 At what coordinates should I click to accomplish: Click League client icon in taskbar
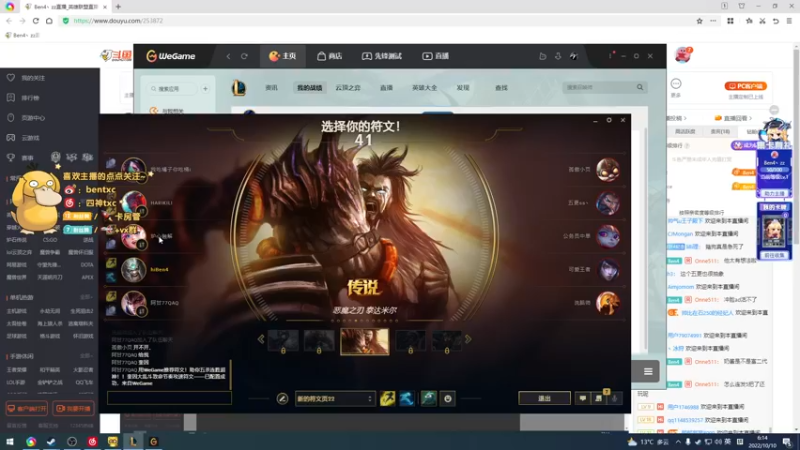click(x=133, y=442)
